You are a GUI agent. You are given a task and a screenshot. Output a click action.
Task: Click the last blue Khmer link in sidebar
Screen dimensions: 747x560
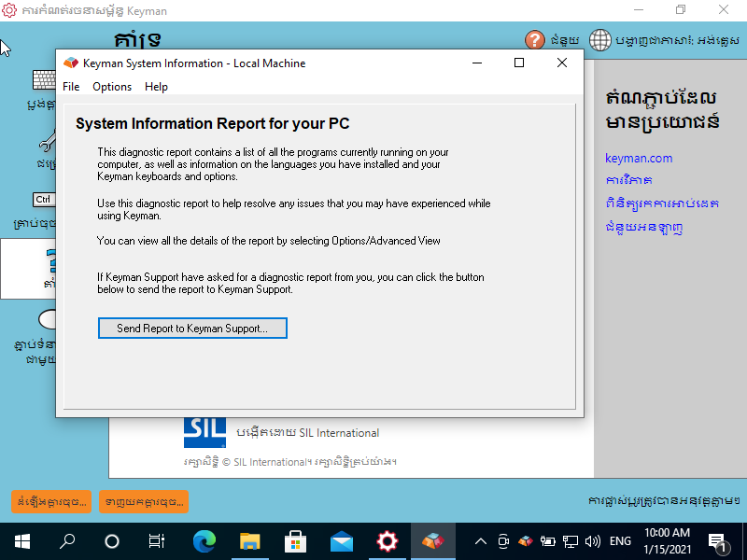643,227
